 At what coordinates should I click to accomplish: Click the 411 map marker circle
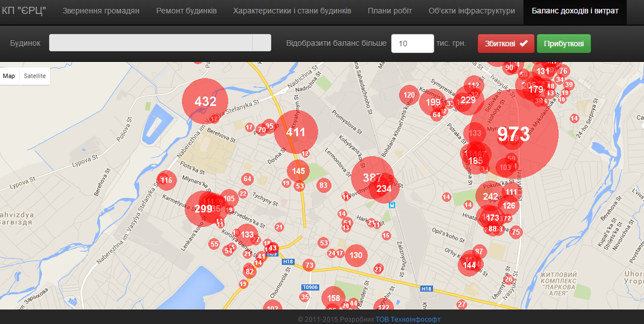pyautogui.click(x=295, y=132)
